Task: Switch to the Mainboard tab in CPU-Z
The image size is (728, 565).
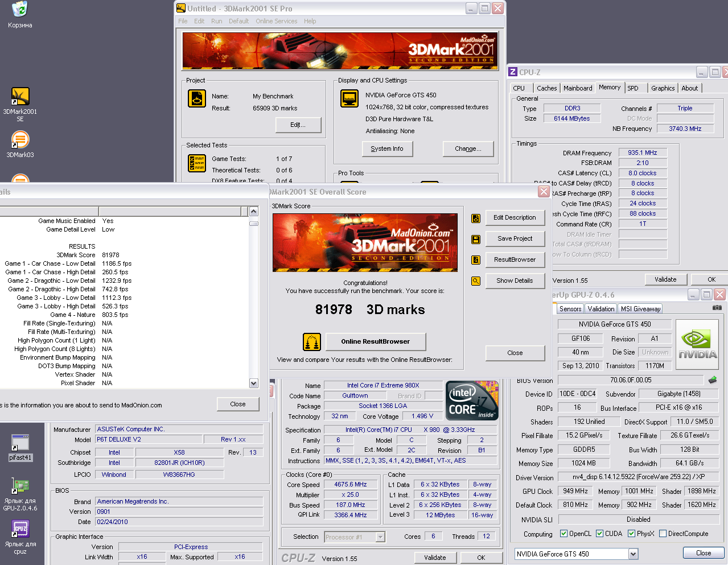Action: (x=578, y=88)
